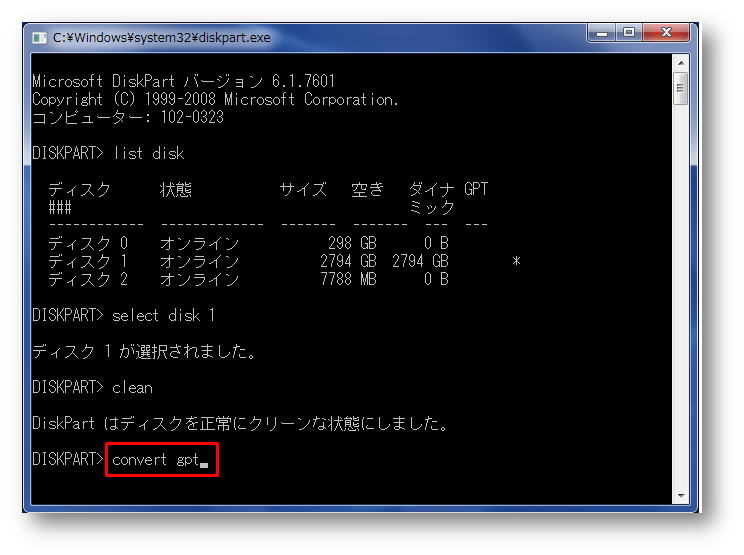Click the diskpart console icon in the title bar
744x555 pixels.
tap(39, 37)
